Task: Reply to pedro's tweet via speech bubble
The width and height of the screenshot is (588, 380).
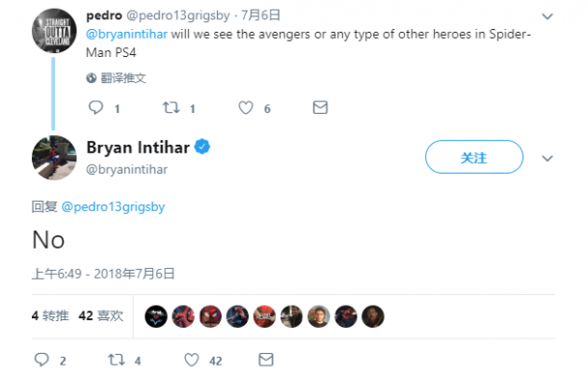Action: click(x=95, y=108)
